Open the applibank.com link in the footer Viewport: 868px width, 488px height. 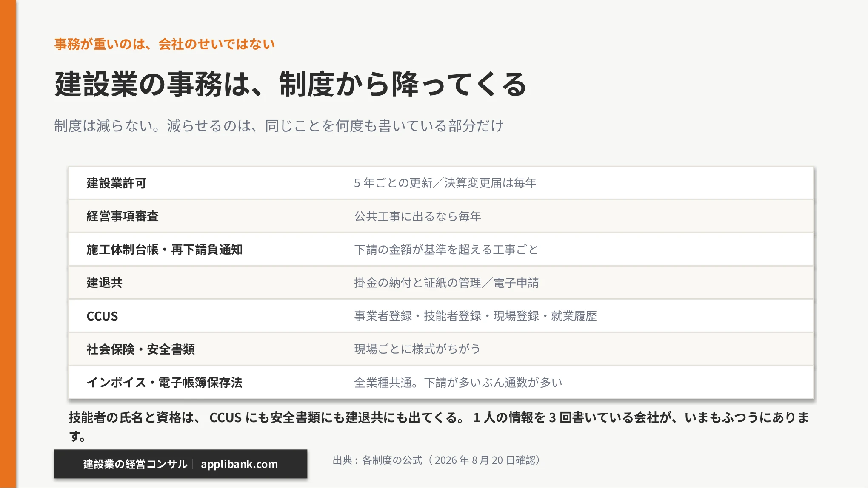point(240,464)
